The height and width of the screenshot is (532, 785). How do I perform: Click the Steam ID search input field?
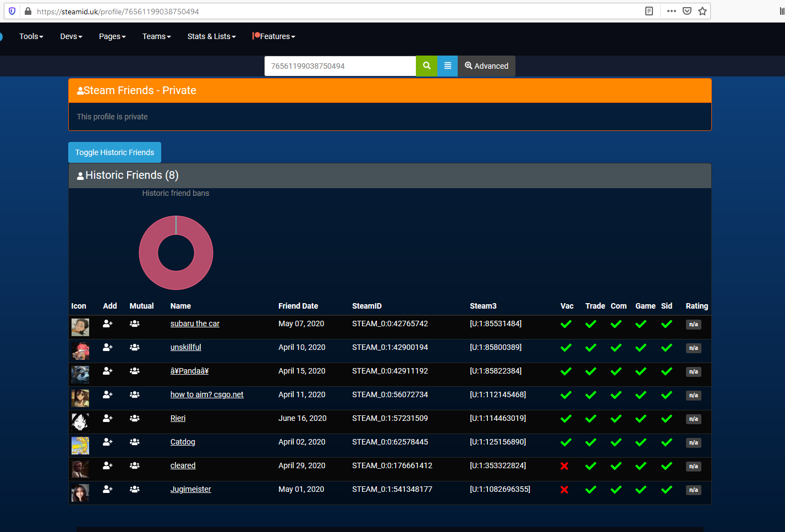tap(340, 66)
